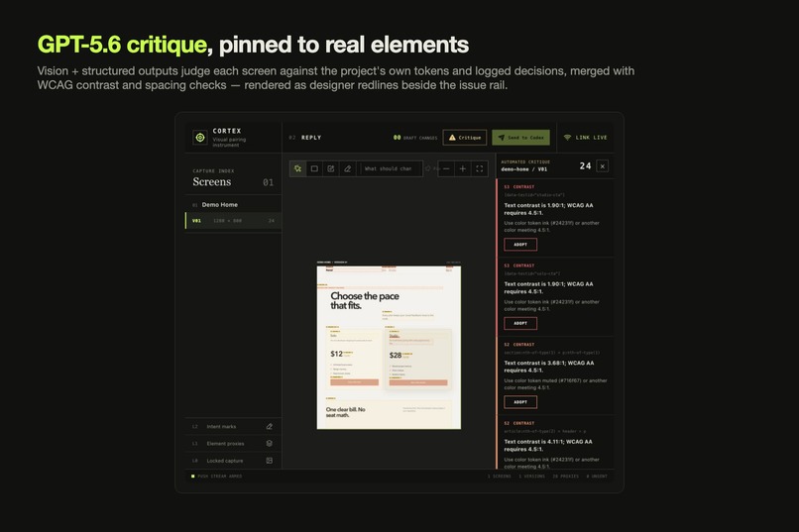Click Adopt on the 3.68:1 contrast issue

click(x=520, y=402)
